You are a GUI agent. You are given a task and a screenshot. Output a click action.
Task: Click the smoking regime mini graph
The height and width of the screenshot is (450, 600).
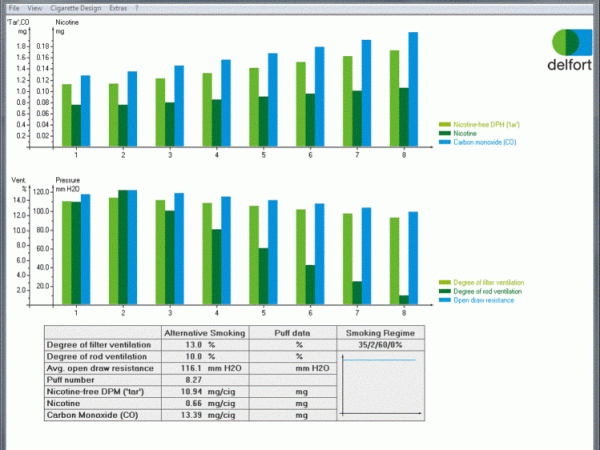coord(378,385)
